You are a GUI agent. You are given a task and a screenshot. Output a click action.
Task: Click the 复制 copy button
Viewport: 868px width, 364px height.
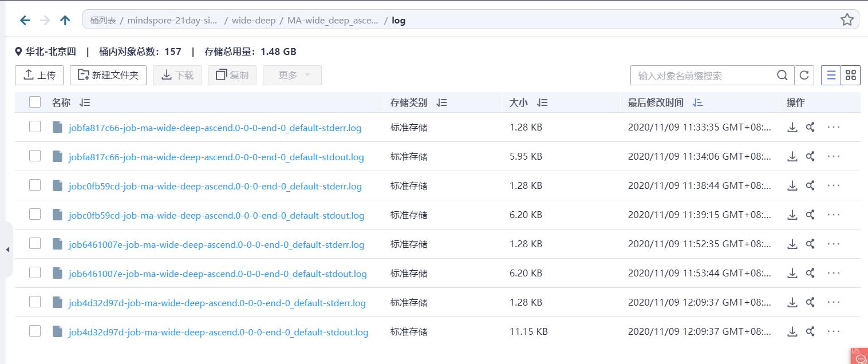(232, 75)
